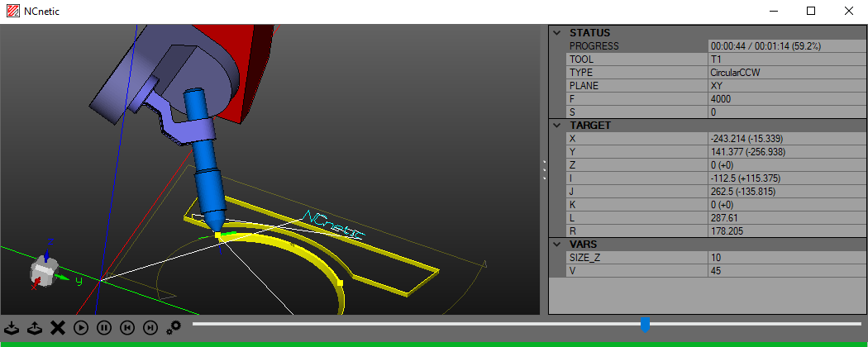
Task: Edit the SIZE_Z variable value 10
Action: [x=786, y=257]
